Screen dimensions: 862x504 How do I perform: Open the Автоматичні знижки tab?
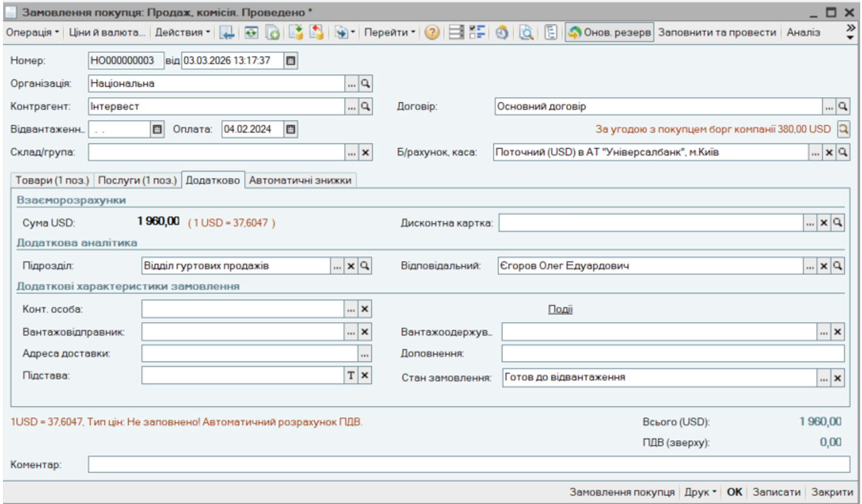(300, 180)
